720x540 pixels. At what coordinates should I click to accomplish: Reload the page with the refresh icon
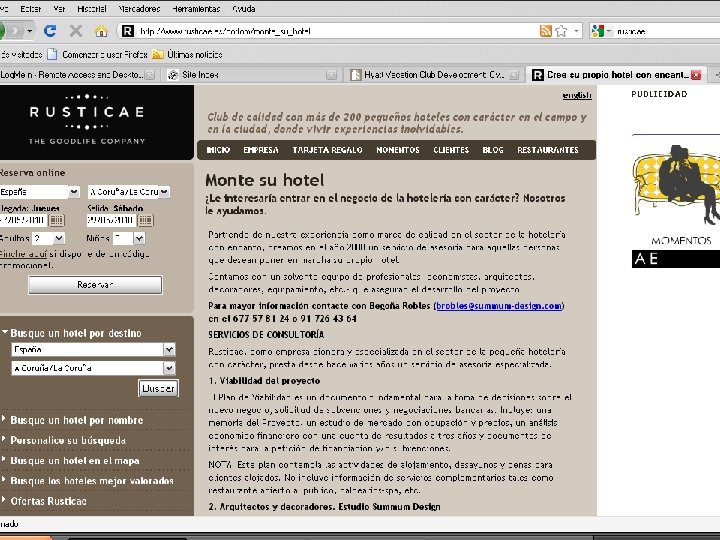[x=50, y=31]
